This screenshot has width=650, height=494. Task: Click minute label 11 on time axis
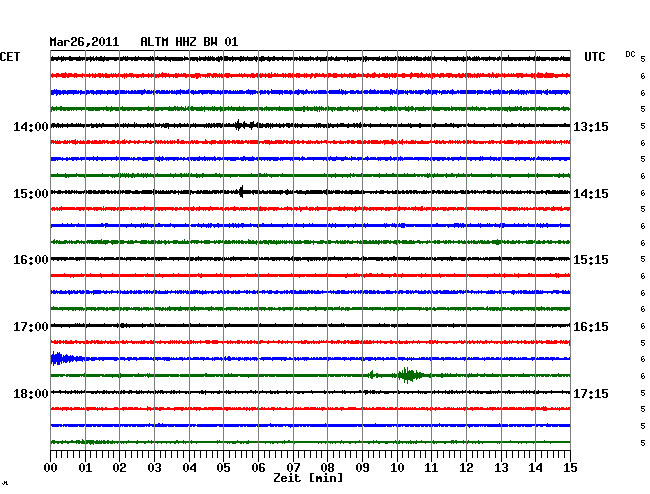point(431,468)
